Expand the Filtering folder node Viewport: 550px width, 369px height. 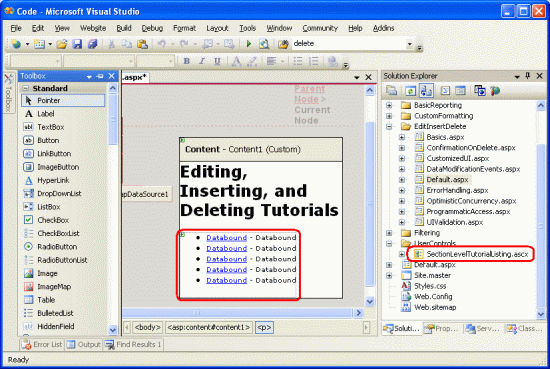pyautogui.click(x=389, y=233)
